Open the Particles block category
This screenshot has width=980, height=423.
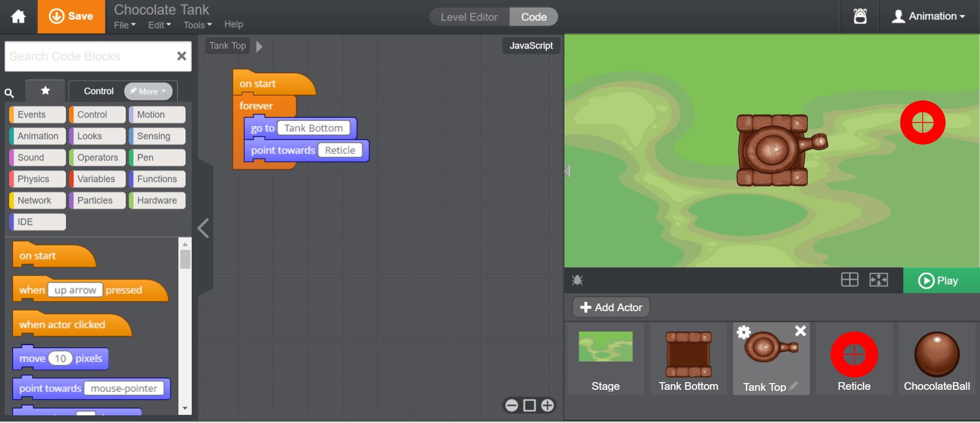pos(97,200)
